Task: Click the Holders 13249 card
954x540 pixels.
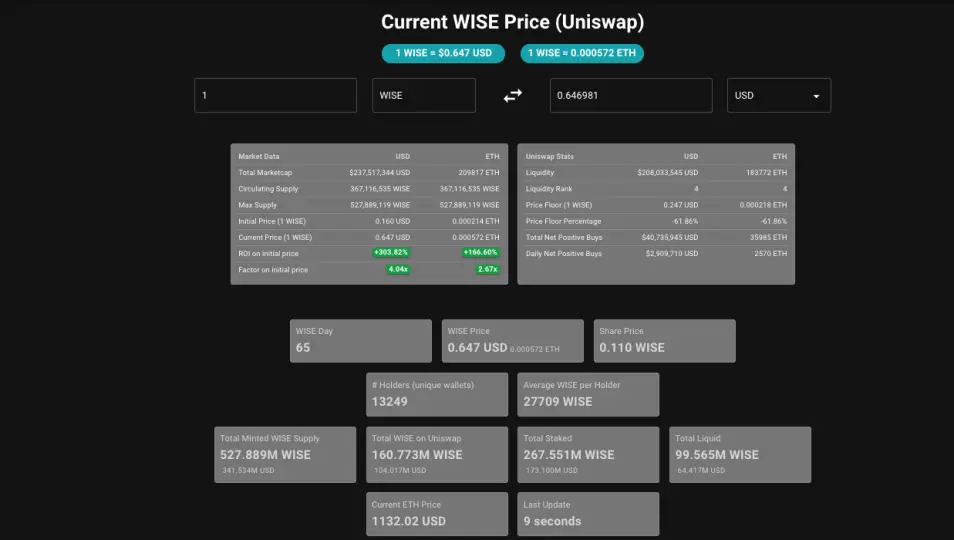Action: click(x=437, y=395)
